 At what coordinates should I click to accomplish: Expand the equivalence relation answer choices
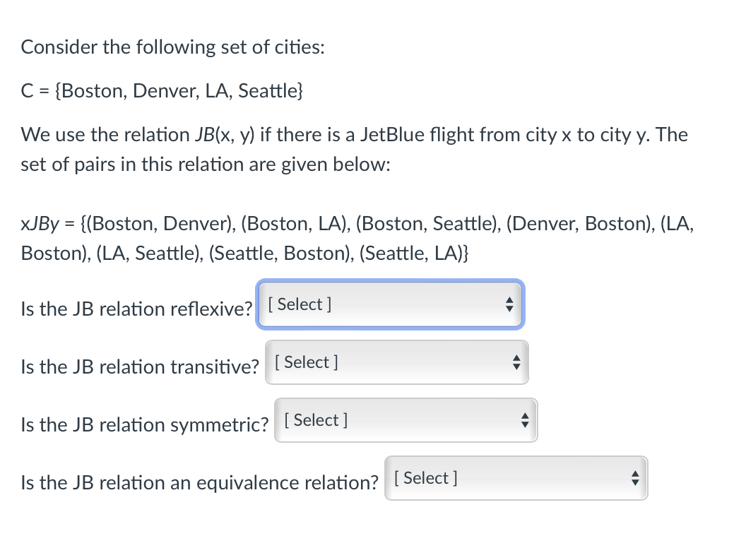pos(516,478)
